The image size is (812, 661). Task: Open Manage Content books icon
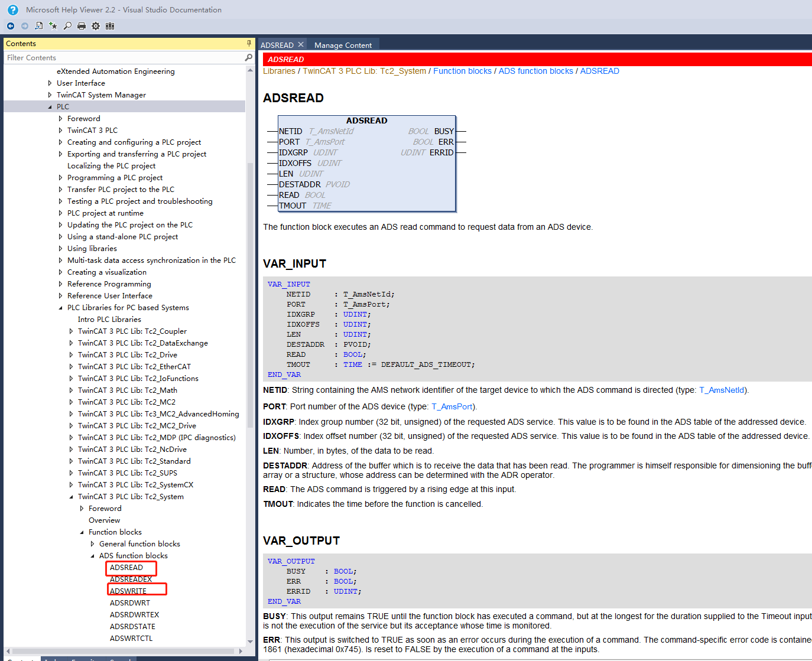(x=110, y=26)
